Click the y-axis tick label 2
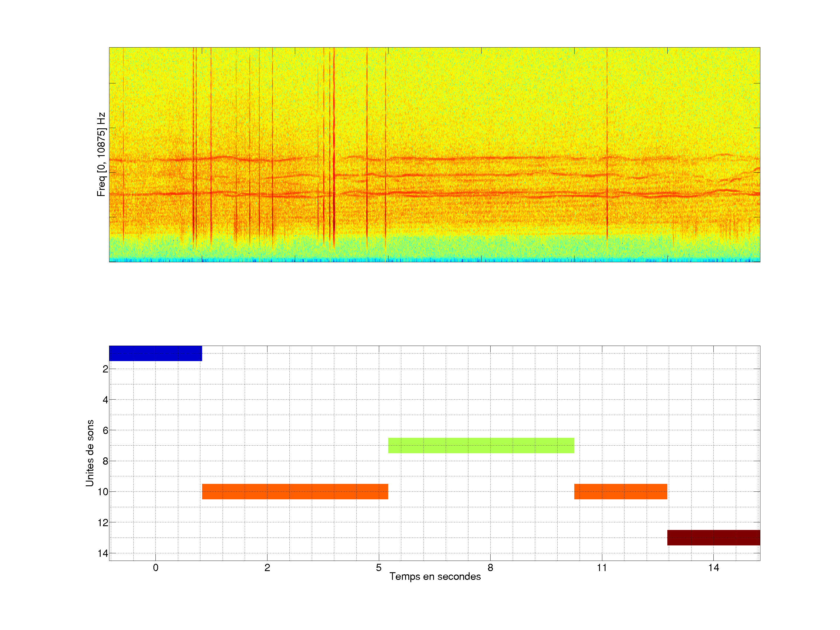 (x=105, y=369)
